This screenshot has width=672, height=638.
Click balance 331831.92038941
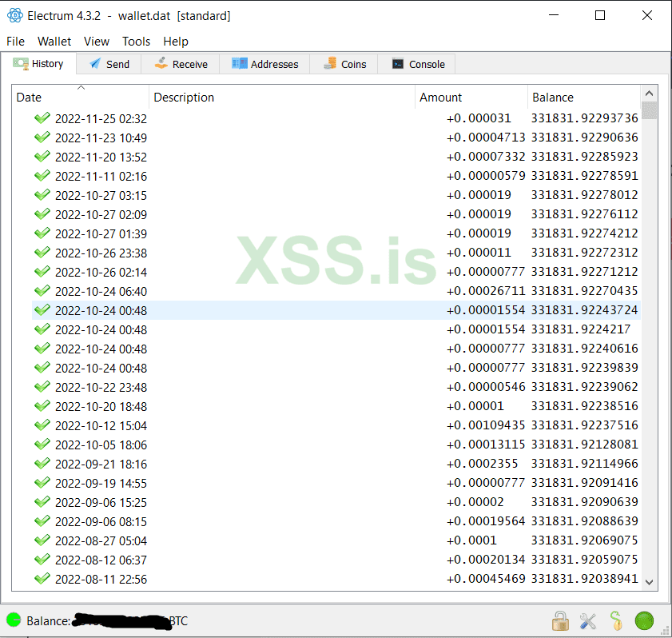click(x=585, y=579)
